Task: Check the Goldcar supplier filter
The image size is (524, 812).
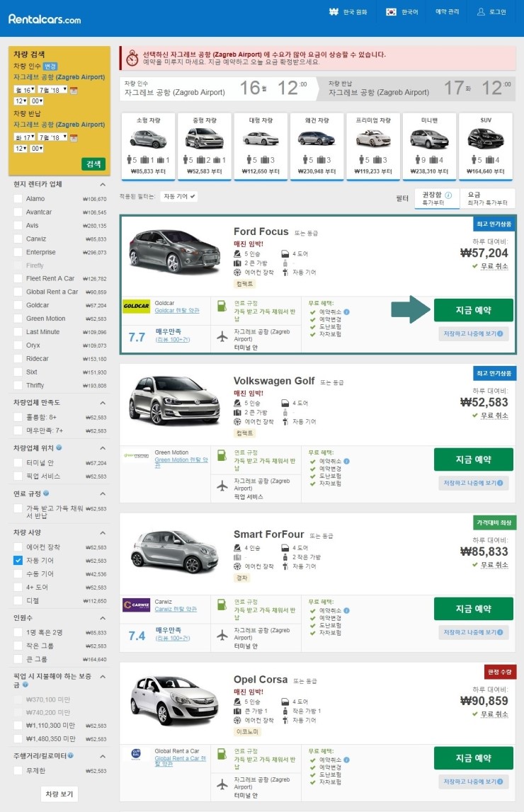Action: pyautogui.click(x=18, y=305)
